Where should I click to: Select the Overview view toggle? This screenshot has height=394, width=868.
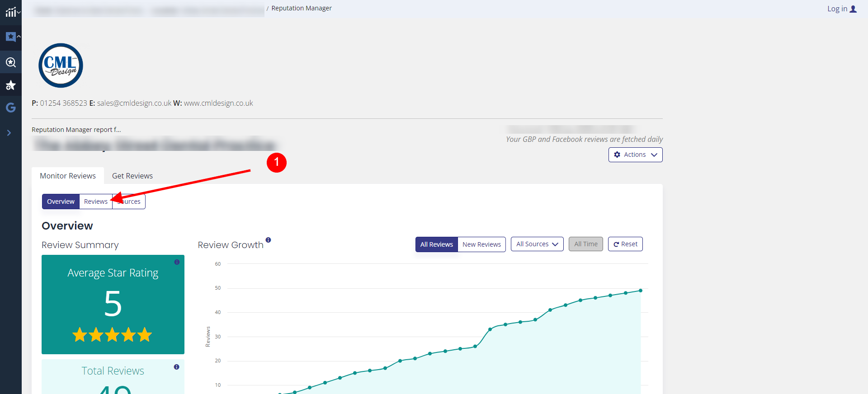(x=61, y=202)
